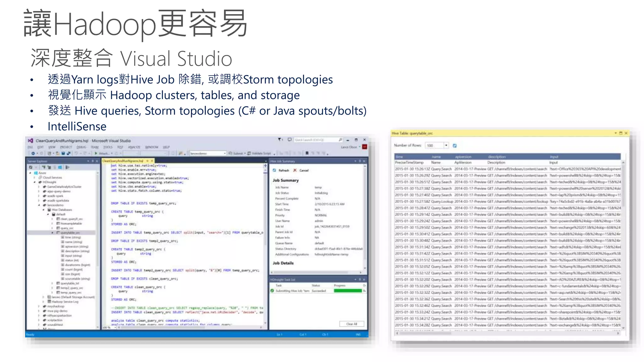Select the CleanQueryAndRunNgrams.hql editor tab

coord(123,161)
